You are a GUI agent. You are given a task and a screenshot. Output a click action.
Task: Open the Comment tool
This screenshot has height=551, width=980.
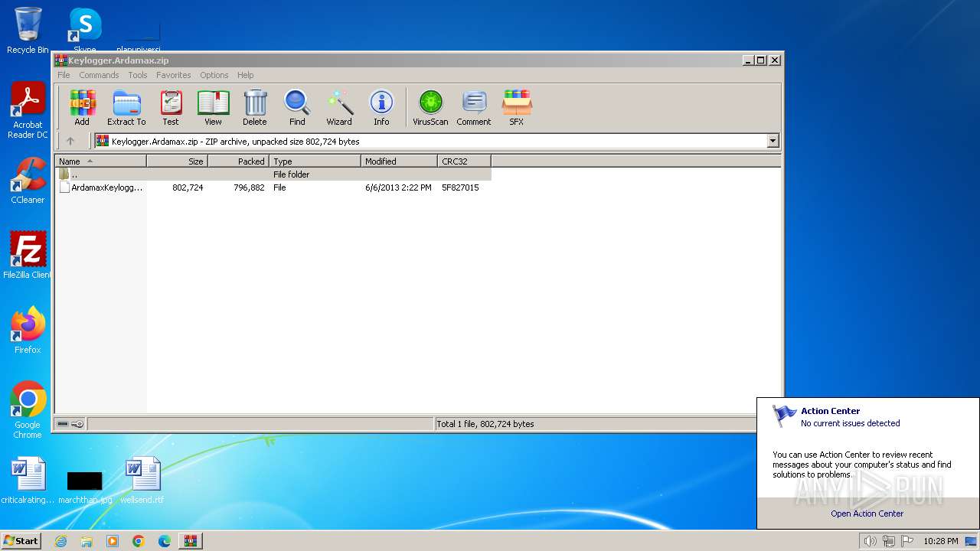tap(474, 107)
